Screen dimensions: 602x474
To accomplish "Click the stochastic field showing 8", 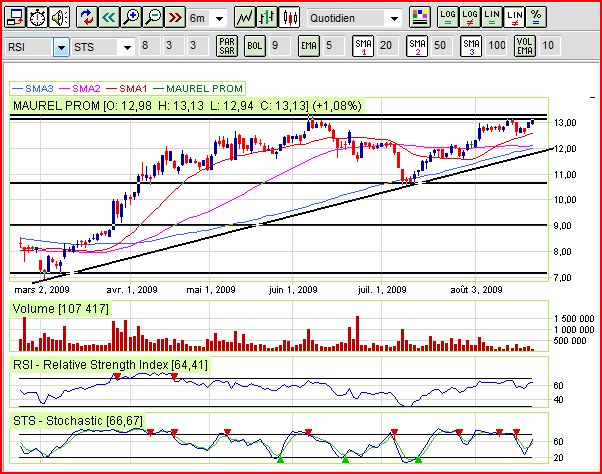I will point(149,46).
